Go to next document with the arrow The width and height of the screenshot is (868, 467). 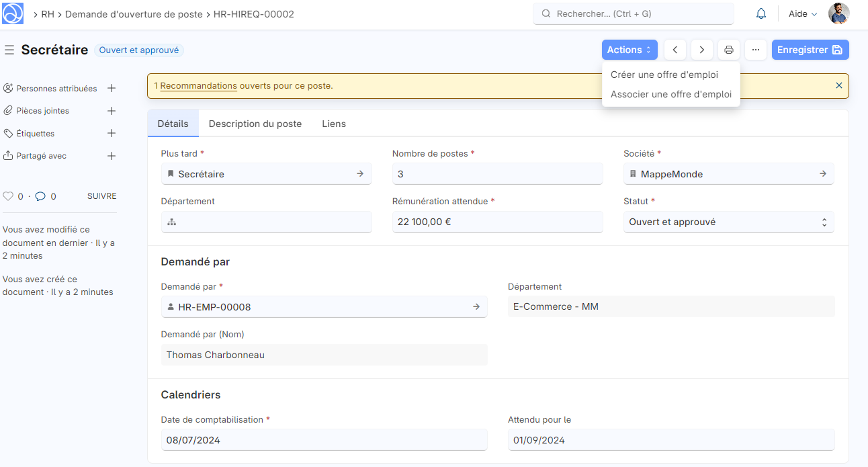click(701, 49)
